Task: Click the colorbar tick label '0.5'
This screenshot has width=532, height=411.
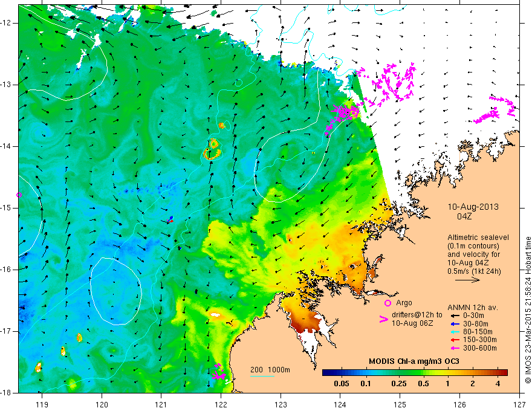Action: [423, 384]
